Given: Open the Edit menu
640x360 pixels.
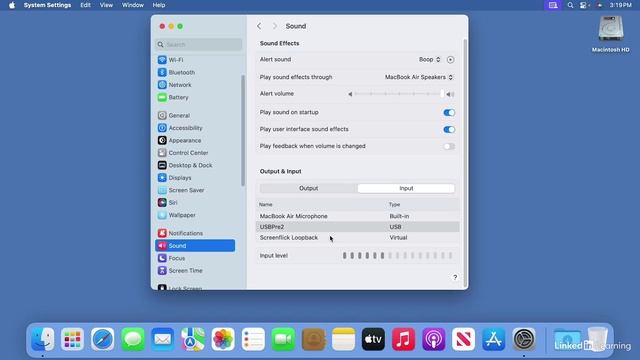Looking at the screenshot, I should click(85, 5).
